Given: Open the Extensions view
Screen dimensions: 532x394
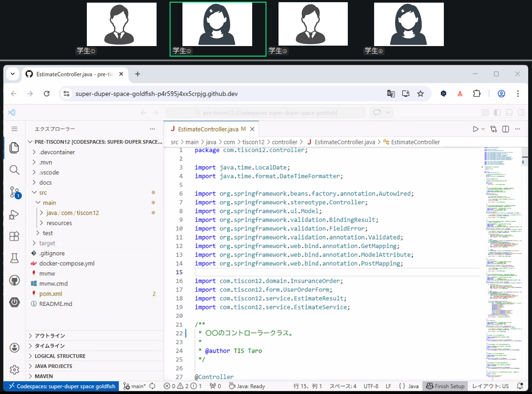Looking at the screenshot, I should click(14, 236).
